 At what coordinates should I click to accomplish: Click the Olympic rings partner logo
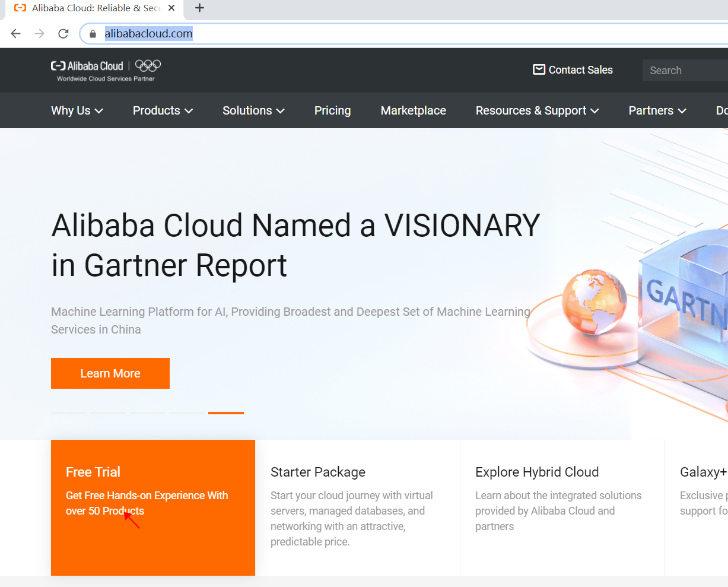tap(148, 65)
